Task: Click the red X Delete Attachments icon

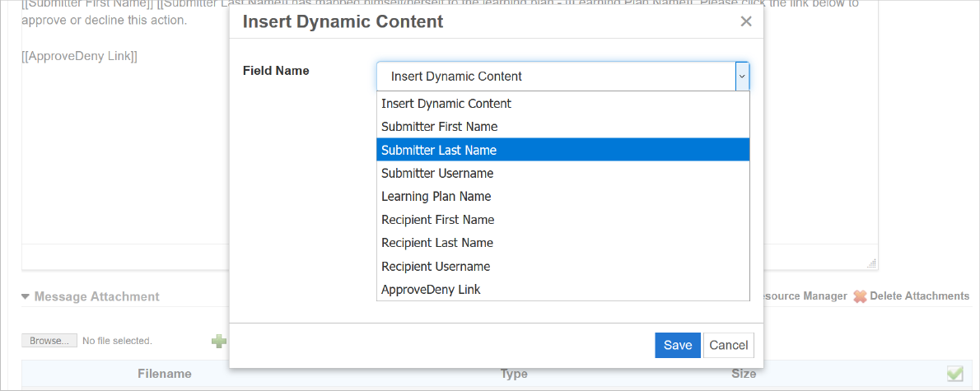Action: [x=860, y=296]
